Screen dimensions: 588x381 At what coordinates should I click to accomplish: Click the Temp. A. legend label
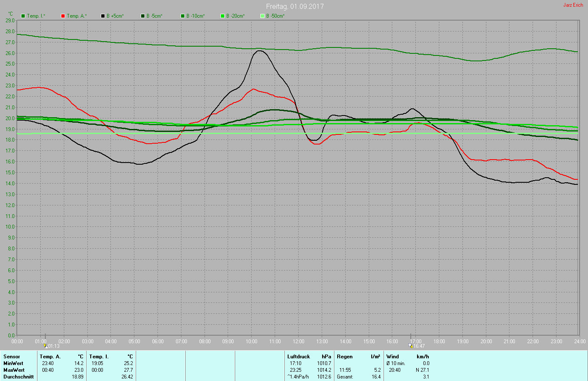[x=77, y=16]
